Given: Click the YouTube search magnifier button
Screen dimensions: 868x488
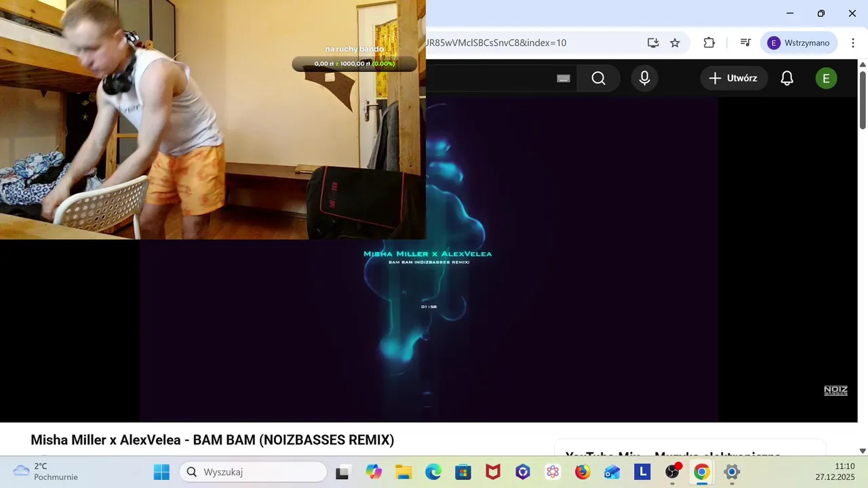Looking at the screenshot, I should coord(598,79).
